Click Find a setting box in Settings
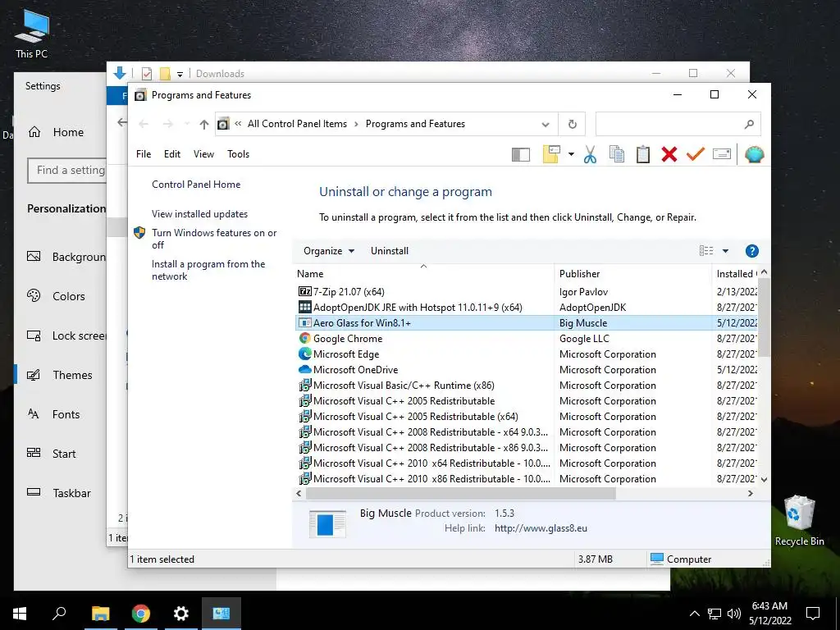Image resolution: width=840 pixels, height=630 pixels. pos(67,171)
